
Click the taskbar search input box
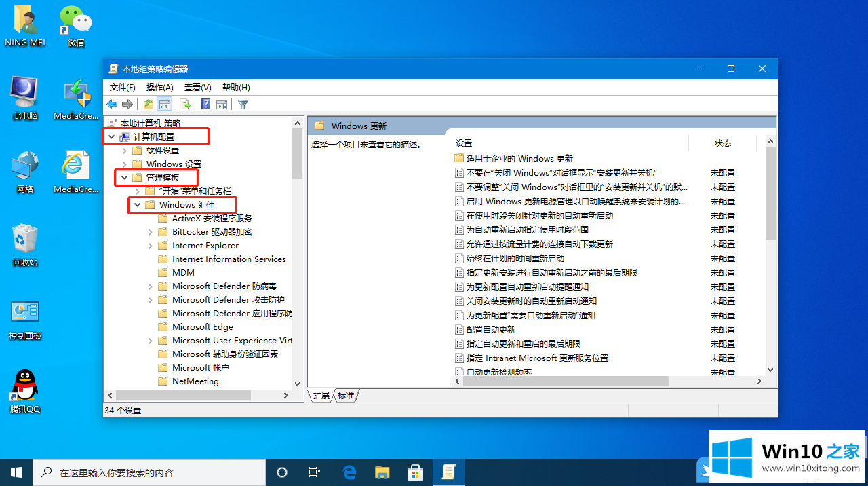(x=149, y=472)
